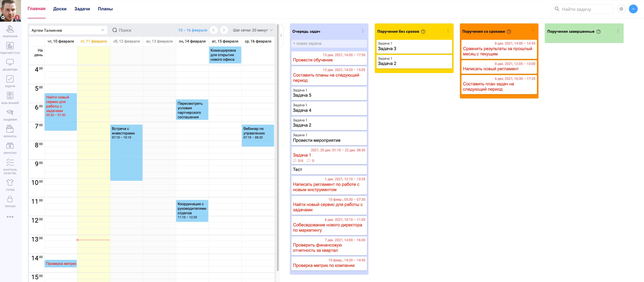The image size is (644, 282).
Task: Open the Артем Талменев user dropdown
Action: tap(68, 30)
